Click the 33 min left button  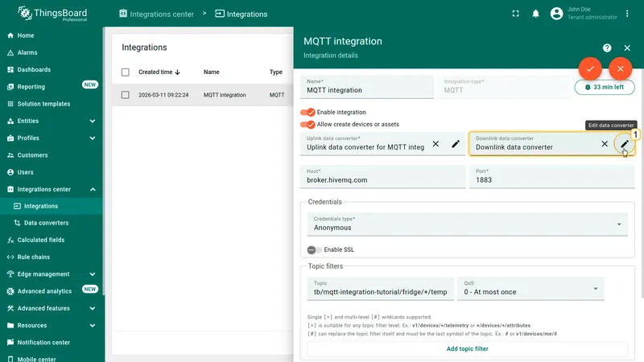tap(605, 87)
